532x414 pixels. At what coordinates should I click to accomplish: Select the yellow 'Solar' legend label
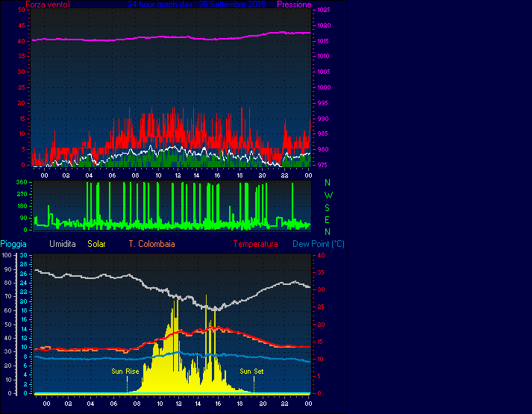(x=97, y=244)
